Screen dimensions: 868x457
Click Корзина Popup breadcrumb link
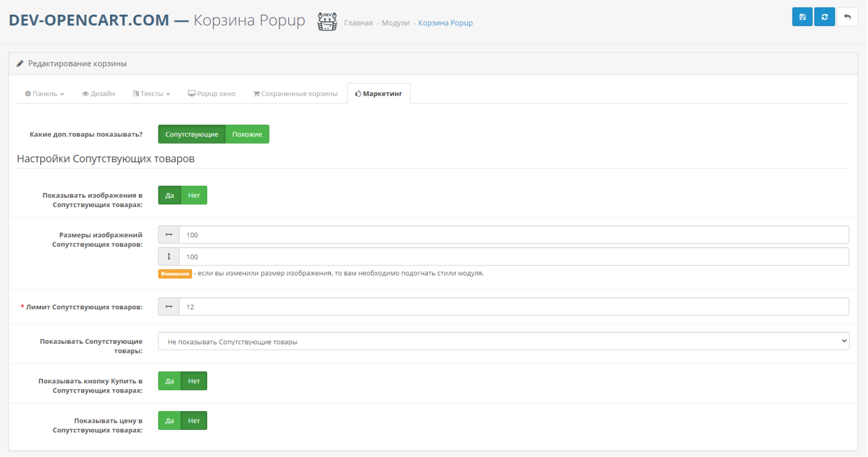tap(445, 23)
